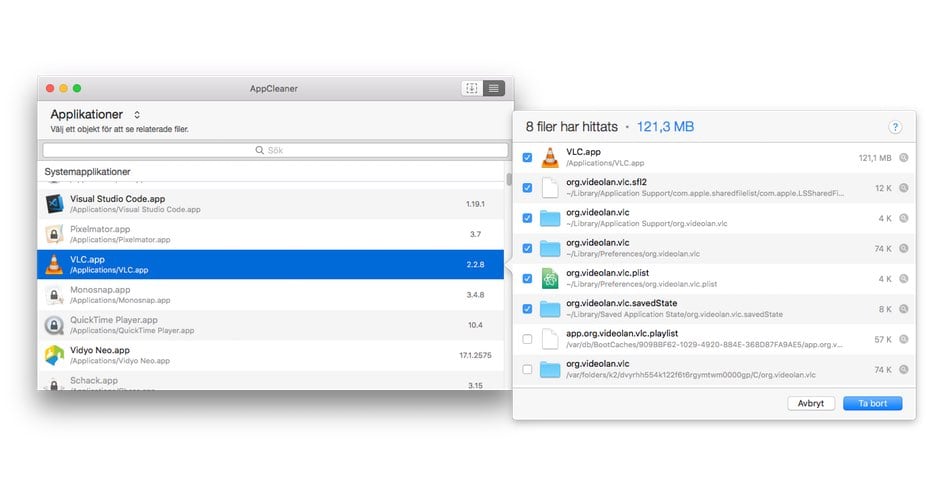The height and width of the screenshot is (500, 950).
Task: Uncheck the org.videolan.vlc.savedState checkbox
Action: click(x=527, y=309)
